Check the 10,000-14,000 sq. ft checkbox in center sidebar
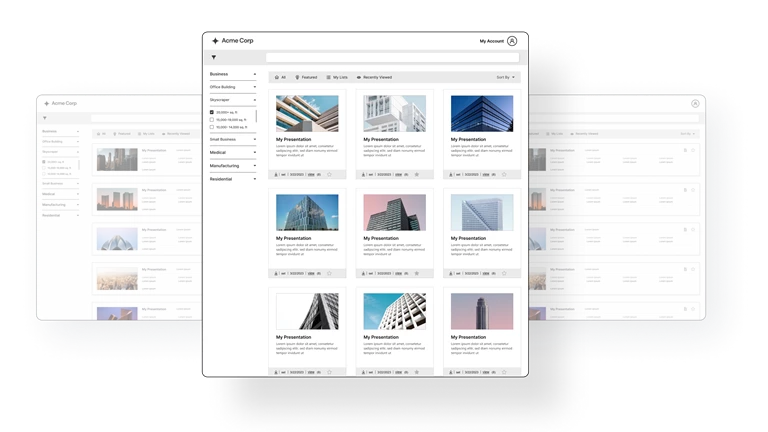This screenshot has height=432, width=768. coord(212,127)
